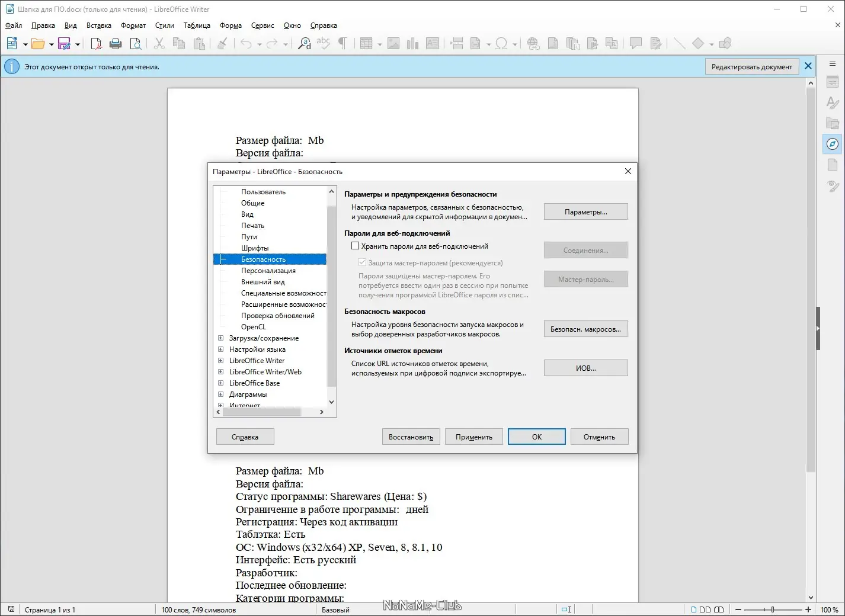Click Редактировать документ button
The image size is (845, 616).
(752, 66)
